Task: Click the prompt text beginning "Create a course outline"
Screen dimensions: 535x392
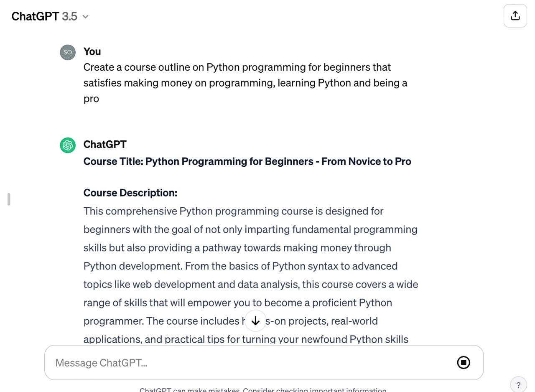Action: (245, 83)
